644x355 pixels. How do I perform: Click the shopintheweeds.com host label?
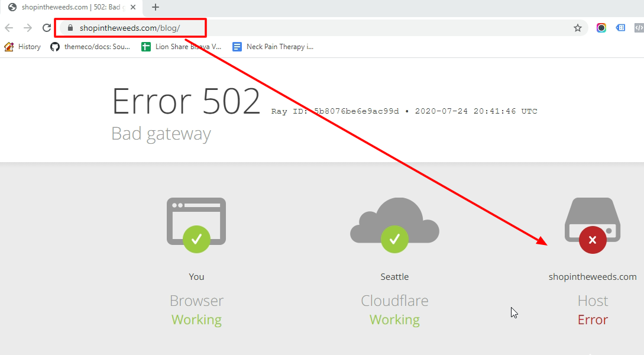pyautogui.click(x=593, y=277)
